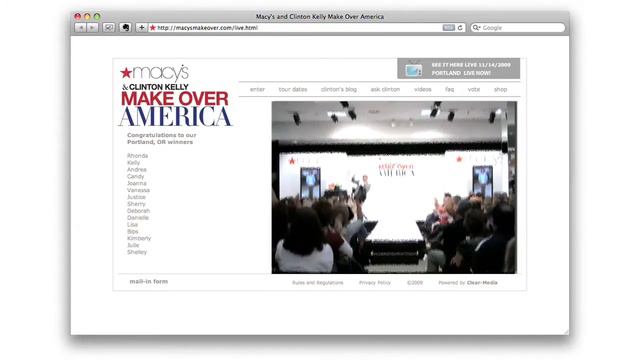Select winner name 'Sherry'
The height and width of the screenshot is (360, 640).
click(x=136, y=204)
